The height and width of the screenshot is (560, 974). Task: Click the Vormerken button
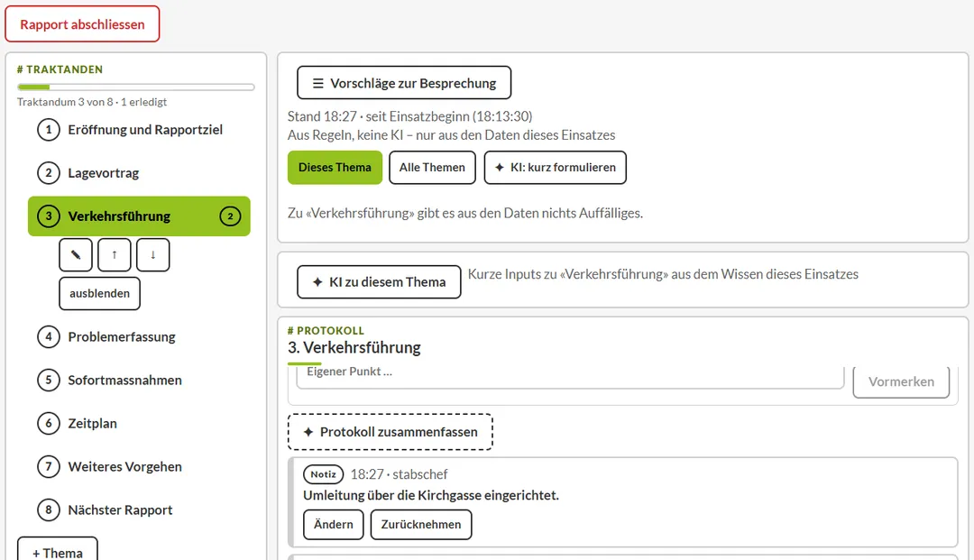point(901,381)
